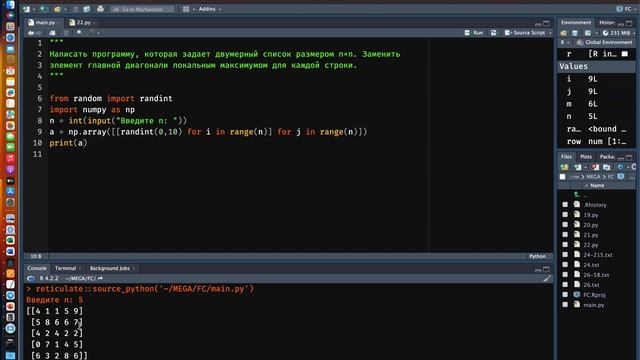Clear console with broom icon
The width and height of the screenshot is (640, 360).
click(x=547, y=278)
